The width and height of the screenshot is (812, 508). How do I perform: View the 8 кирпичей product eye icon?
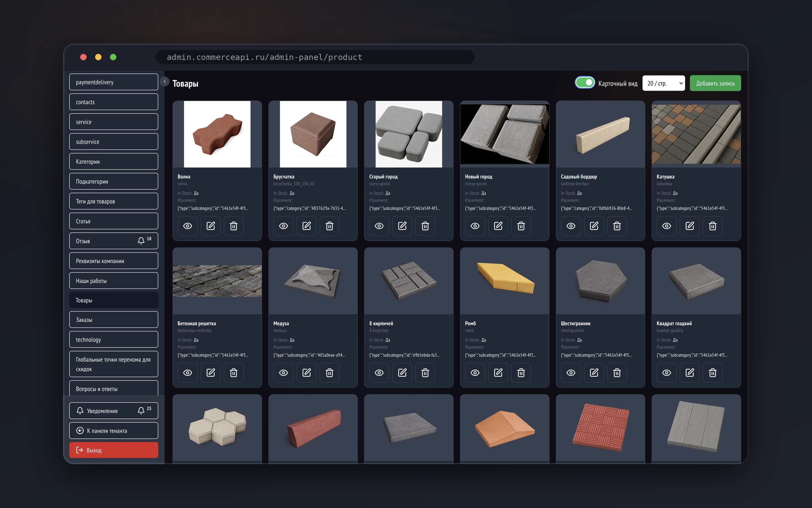point(379,373)
